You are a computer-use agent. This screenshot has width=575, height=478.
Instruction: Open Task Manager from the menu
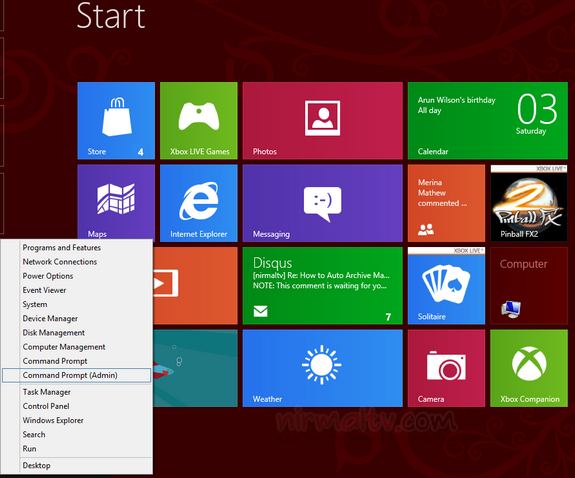(x=77, y=392)
